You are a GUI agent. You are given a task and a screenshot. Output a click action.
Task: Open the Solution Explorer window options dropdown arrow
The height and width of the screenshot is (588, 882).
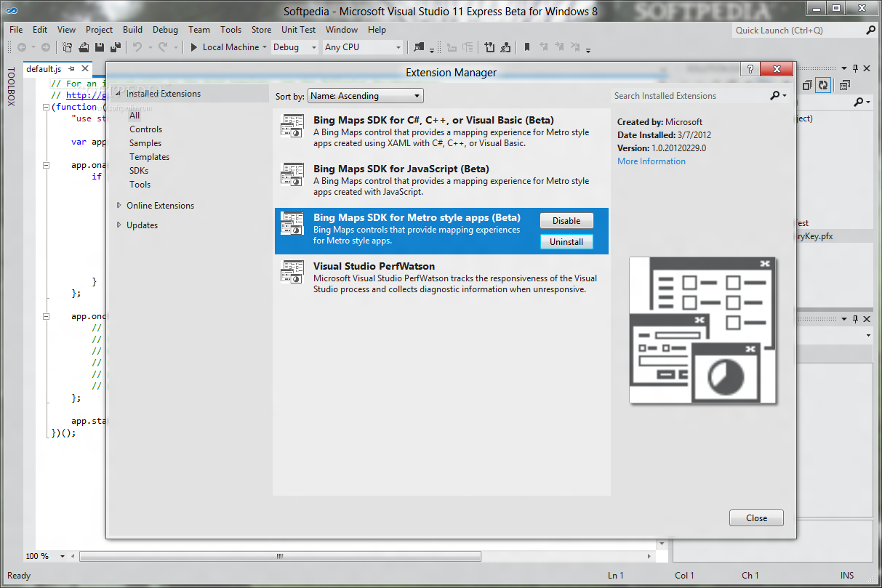845,67
